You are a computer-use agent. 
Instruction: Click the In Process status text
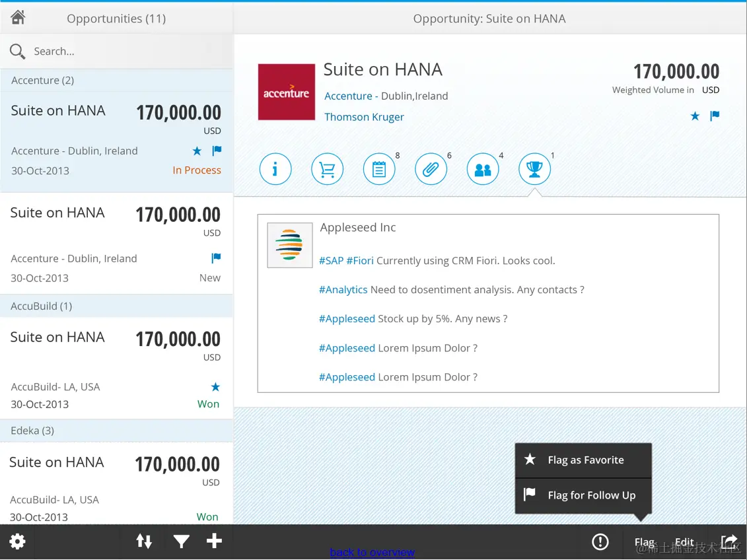click(x=197, y=170)
